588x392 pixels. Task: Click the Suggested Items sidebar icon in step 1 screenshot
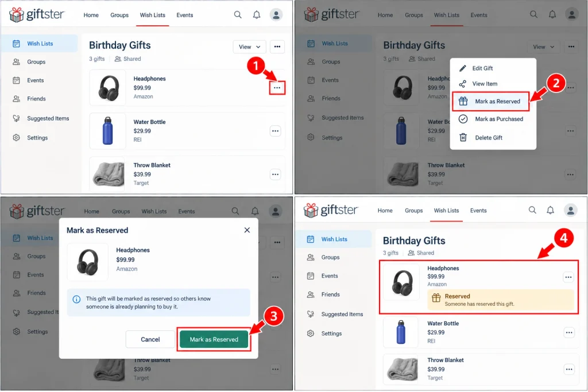pos(16,118)
